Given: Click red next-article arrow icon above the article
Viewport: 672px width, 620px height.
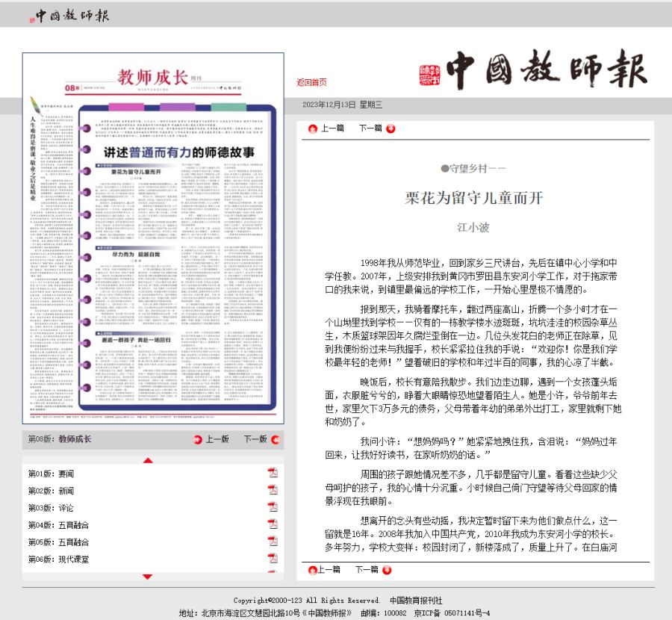Looking at the screenshot, I should click(x=391, y=128).
